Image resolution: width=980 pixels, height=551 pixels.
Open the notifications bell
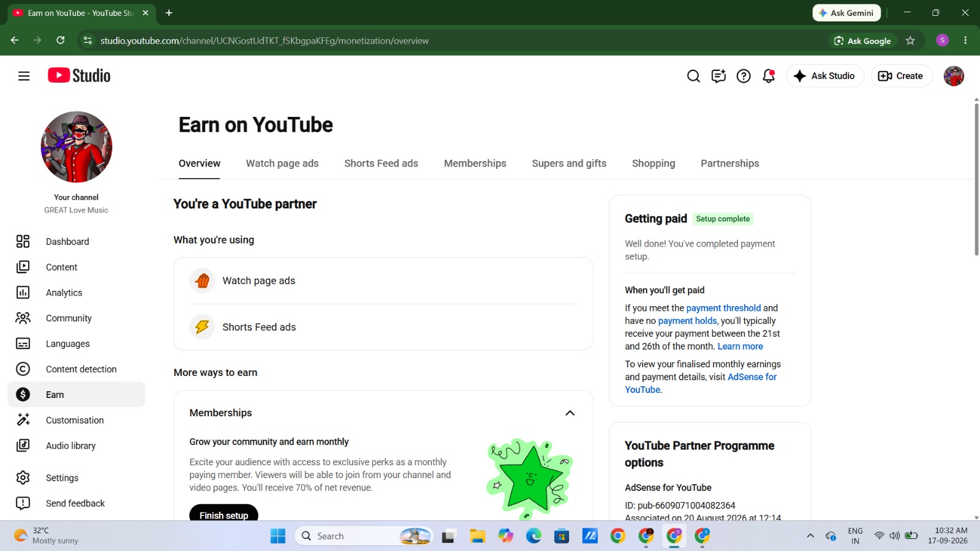coord(769,76)
